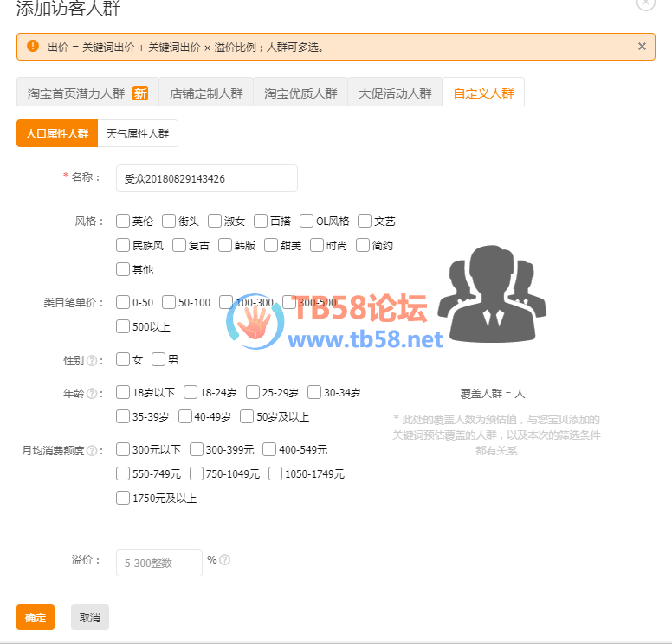Confirm with the 确定 button

point(36,617)
